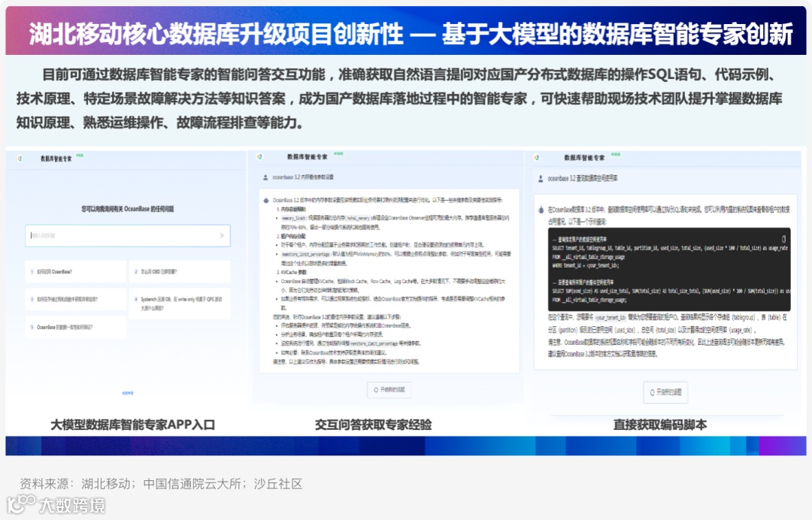Click the '您可以向我询问有关 OceanBase 的任何问题' heading
The width and height of the screenshot is (812, 520).
pos(127,209)
